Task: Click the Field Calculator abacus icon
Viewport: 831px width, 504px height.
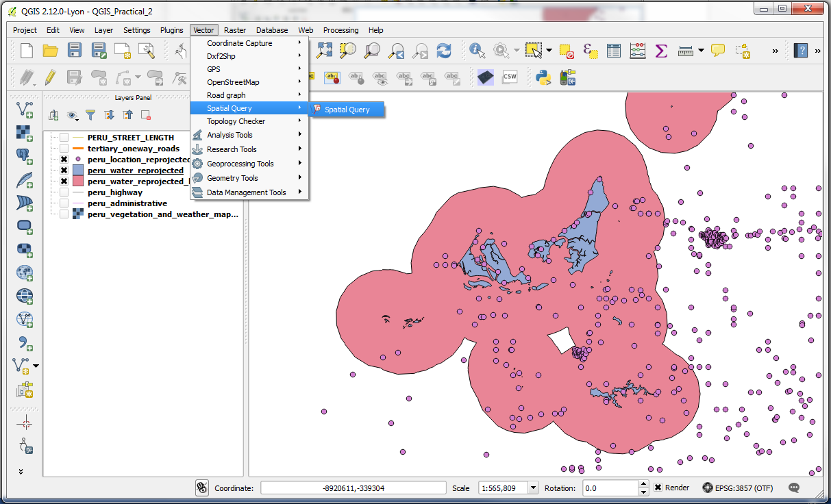Action: coord(637,51)
